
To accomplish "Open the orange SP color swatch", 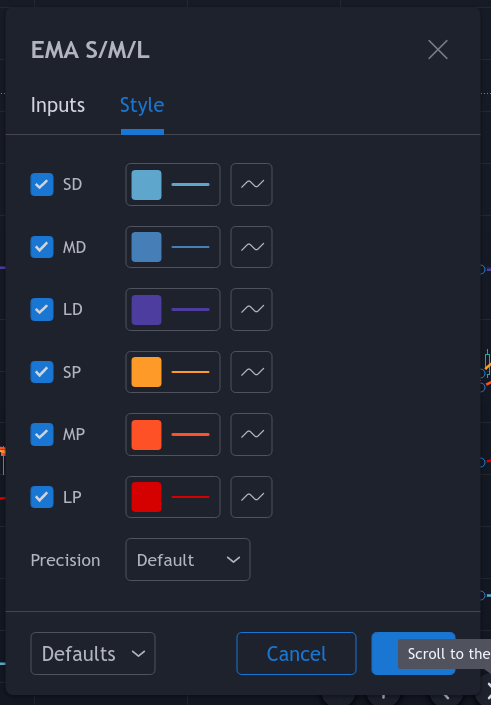I will tap(146, 372).
